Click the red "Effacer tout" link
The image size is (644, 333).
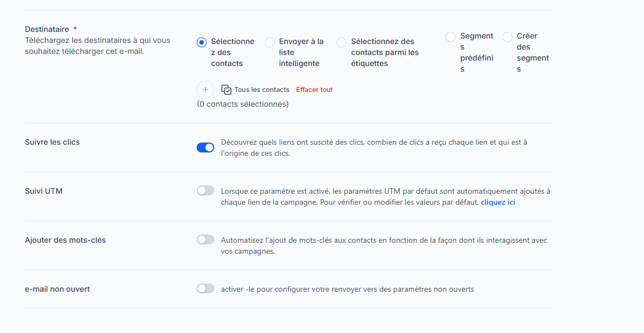[314, 90]
